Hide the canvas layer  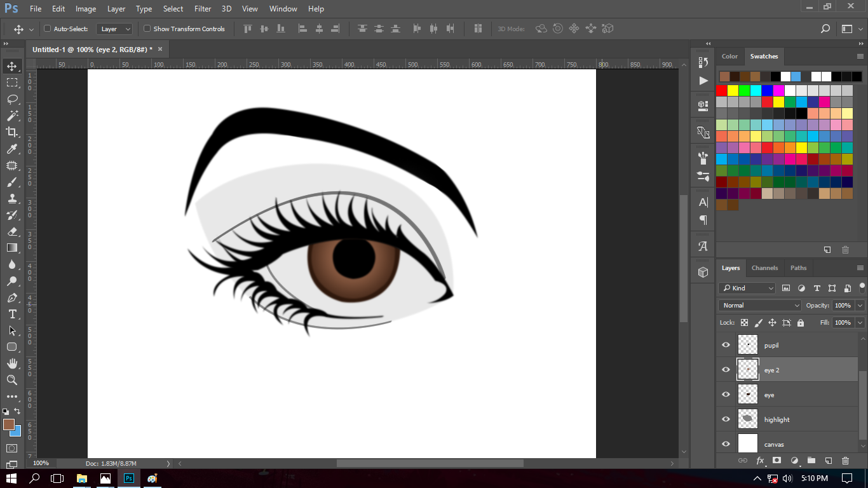pos(726,444)
